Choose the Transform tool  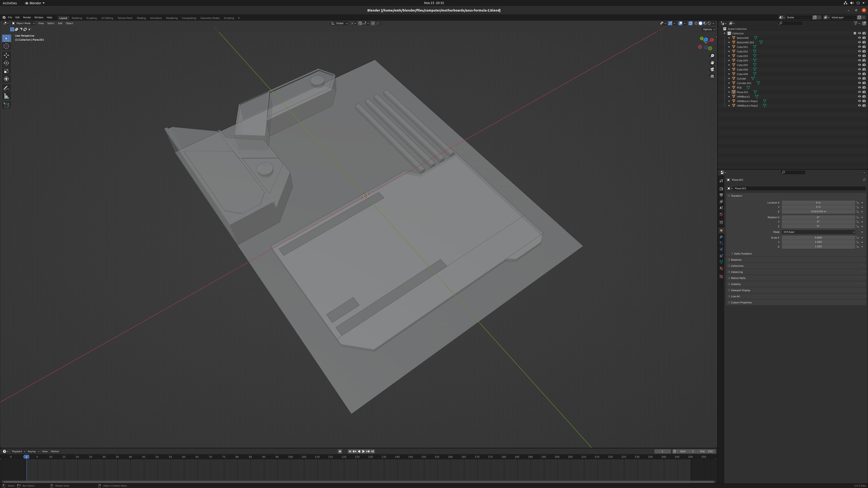pyautogui.click(x=6, y=79)
